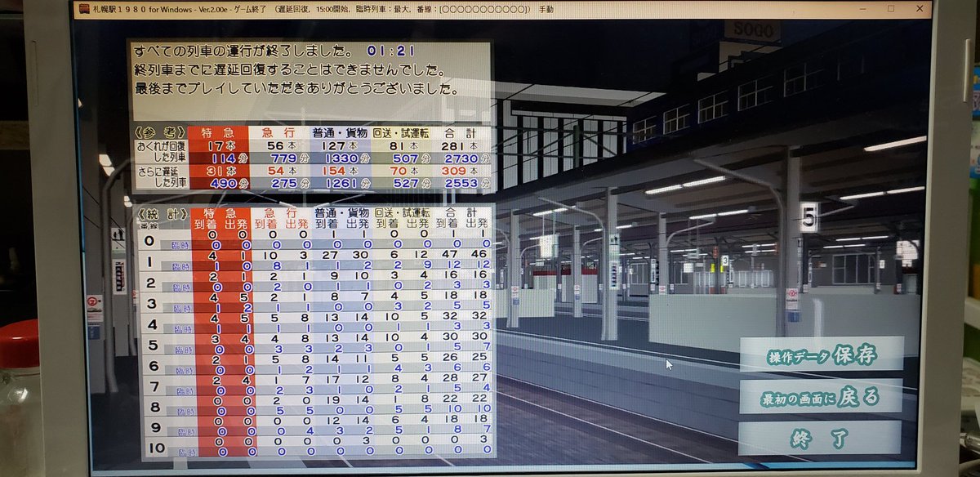The image size is (980, 477).
Task: Click 回送・試運転 header in the 参考 table
Action: (403, 132)
